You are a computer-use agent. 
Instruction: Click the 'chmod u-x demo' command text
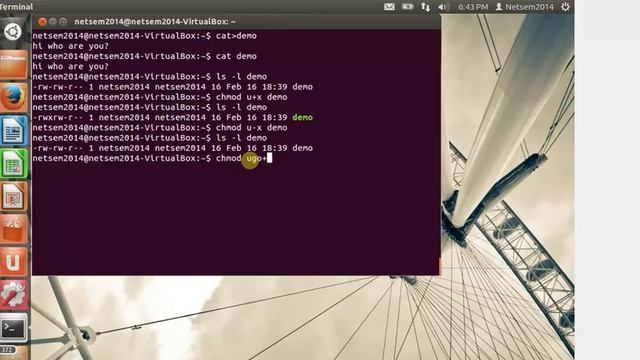pos(251,128)
